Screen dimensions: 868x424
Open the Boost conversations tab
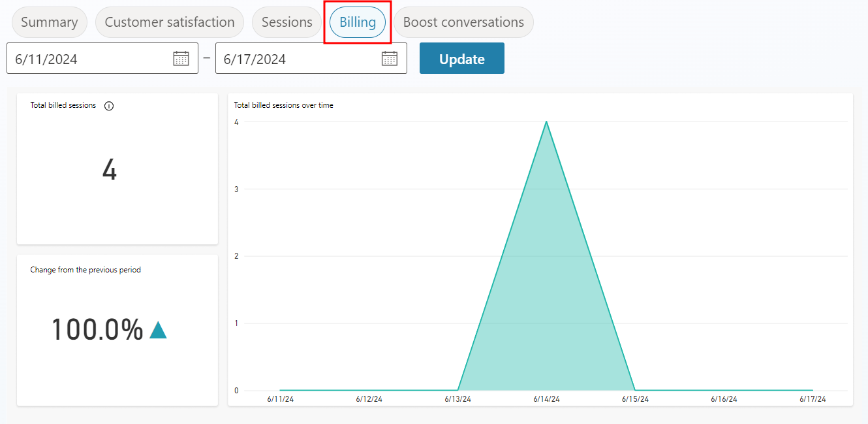(x=463, y=22)
